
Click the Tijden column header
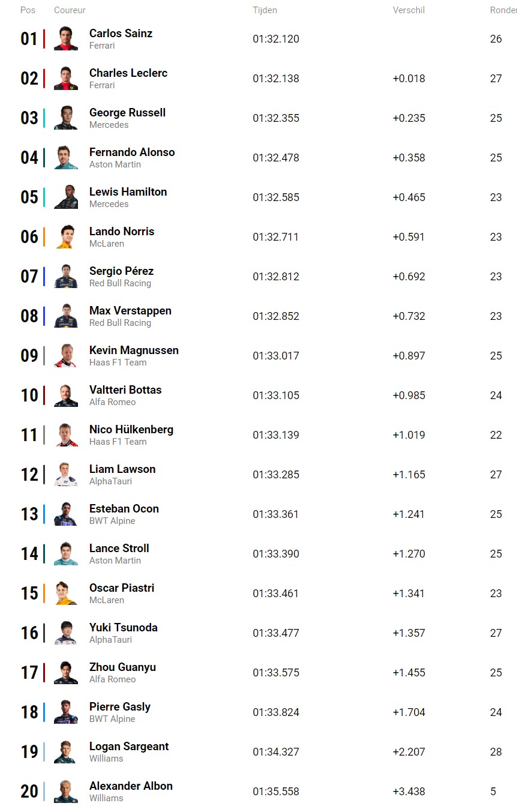click(264, 10)
